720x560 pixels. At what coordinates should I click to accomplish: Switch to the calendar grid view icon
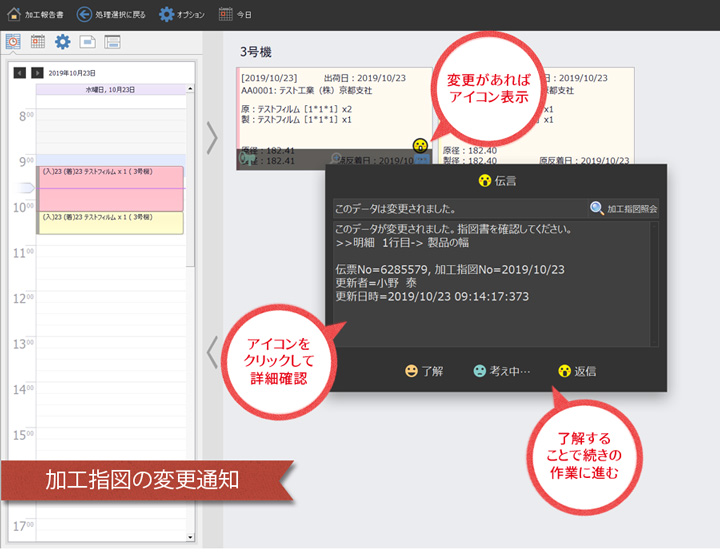38,42
